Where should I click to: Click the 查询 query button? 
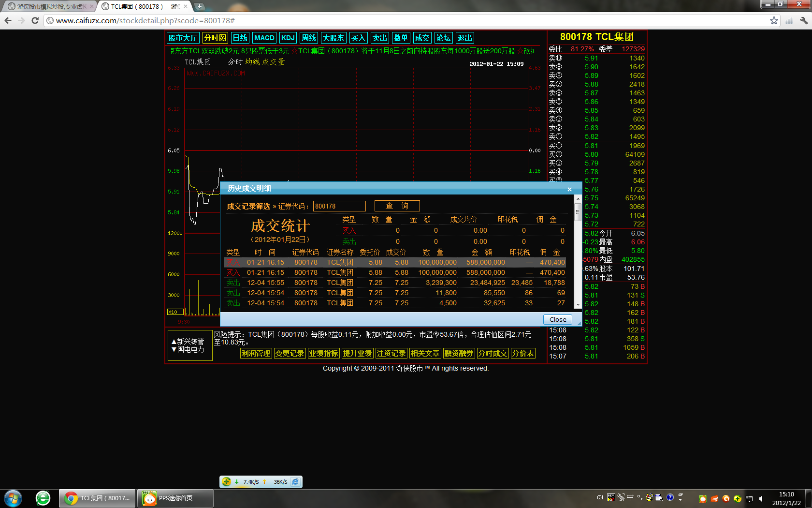coord(397,206)
